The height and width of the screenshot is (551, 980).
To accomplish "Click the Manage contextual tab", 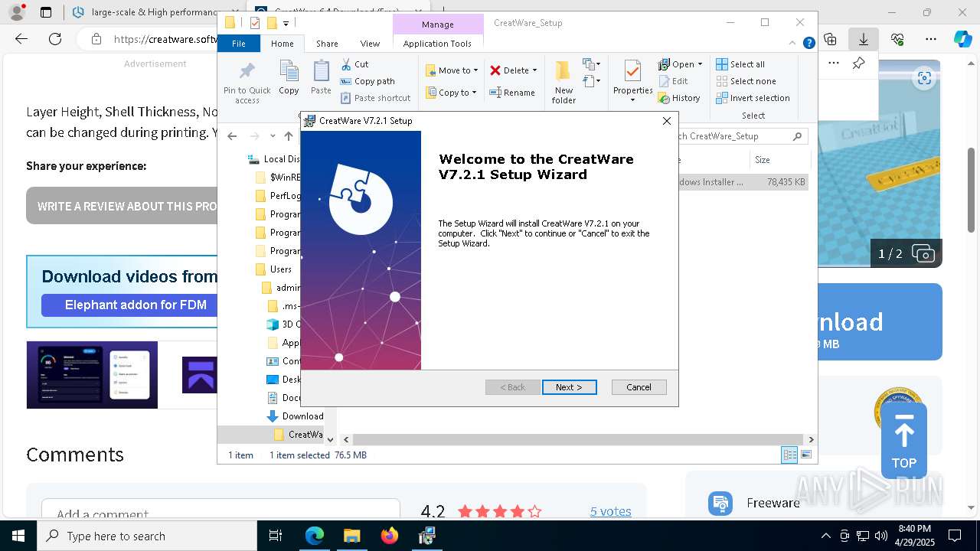I will [x=438, y=24].
